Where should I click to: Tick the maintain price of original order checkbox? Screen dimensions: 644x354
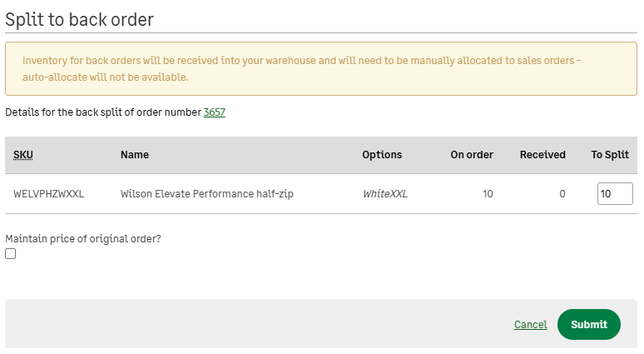pyautogui.click(x=11, y=254)
